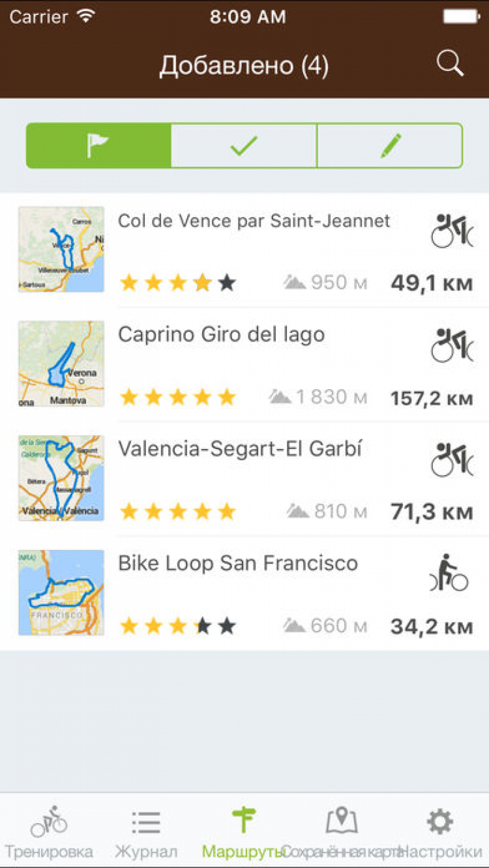Tap the elevation mountain icon showing 1 830 м
The height and width of the screenshot is (868, 489).
280,396
